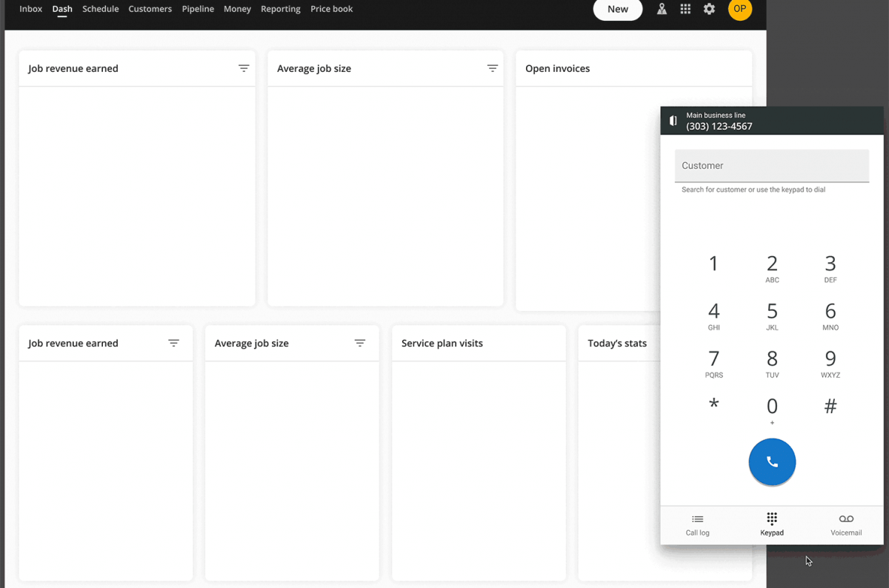Open the Call log in the dialer
The height and width of the screenshot is (588, 889).
[697, 524]
